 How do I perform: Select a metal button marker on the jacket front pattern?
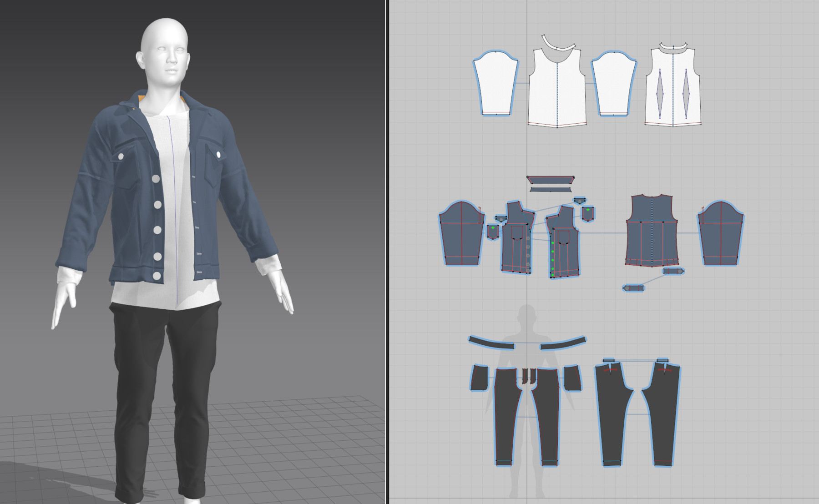pyautogui.click(x=528, y=246)
